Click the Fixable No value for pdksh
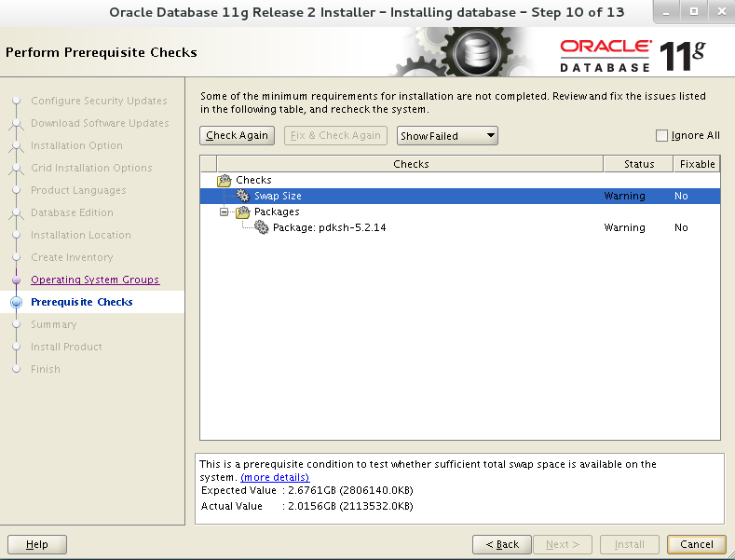The image size is (735, 560). (x=681, y=227)
